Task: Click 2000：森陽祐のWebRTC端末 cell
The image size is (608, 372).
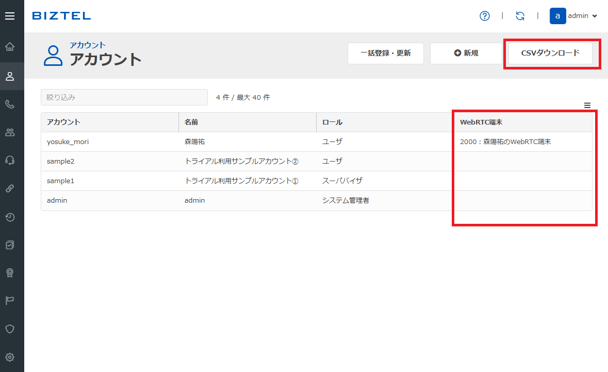Action: tap(523, 142)
